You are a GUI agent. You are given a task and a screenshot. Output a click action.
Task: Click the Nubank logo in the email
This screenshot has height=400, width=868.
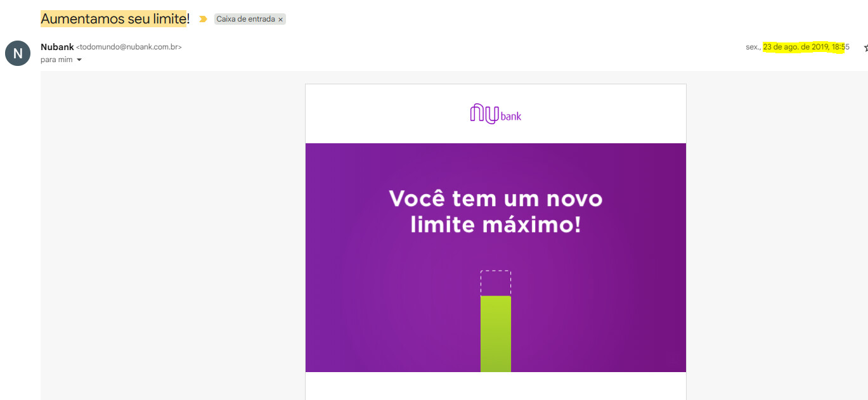pyautogui.click(x=495, y=113)
